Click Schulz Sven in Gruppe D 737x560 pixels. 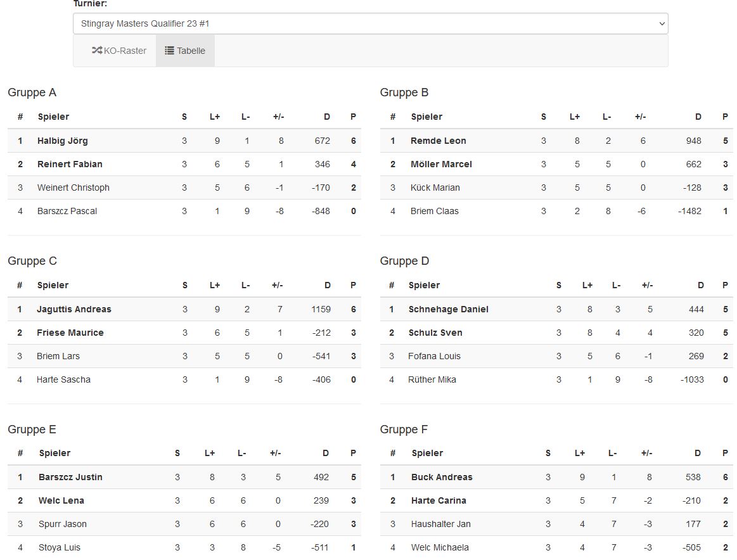point(435,333)
